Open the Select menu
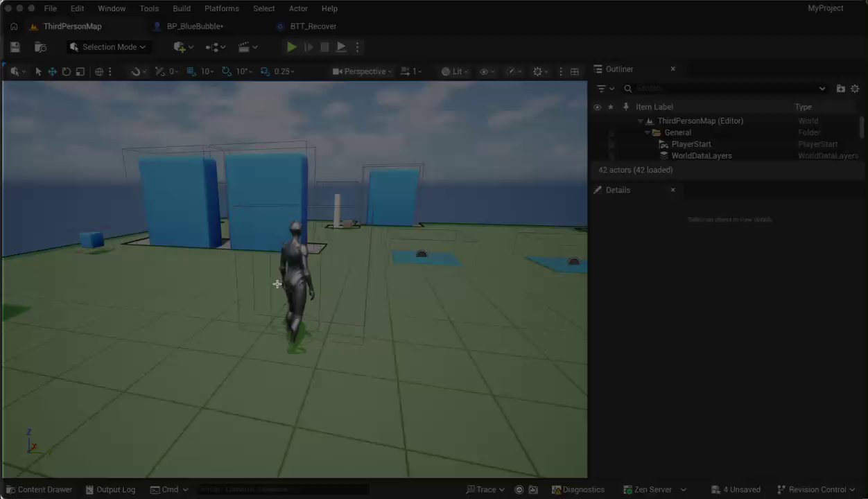 (x=264, y=8)
